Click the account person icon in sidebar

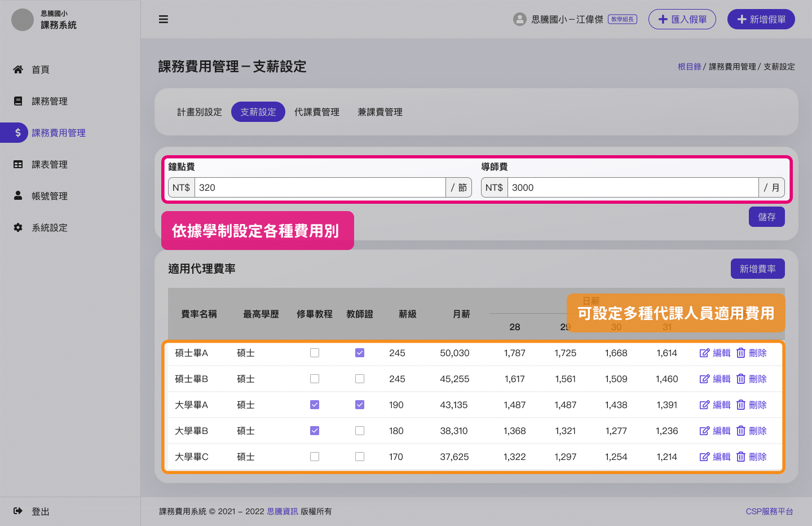pyautogui.click(x=18, y=196)
